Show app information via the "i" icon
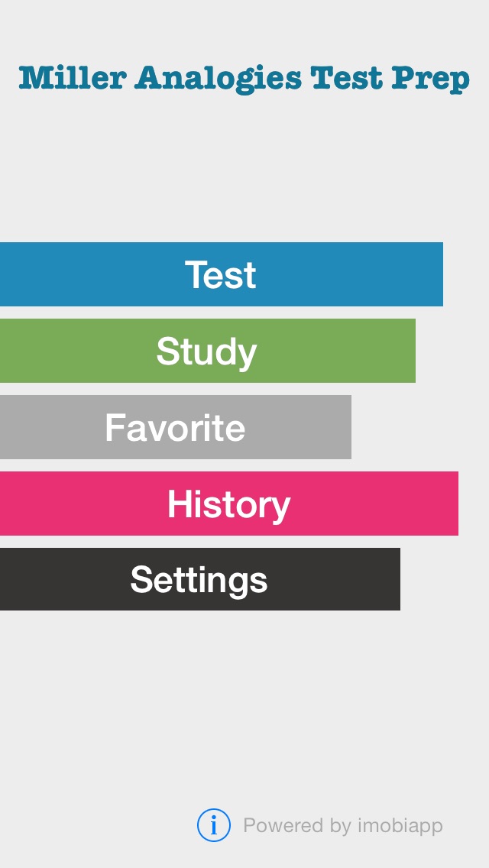Screen dimensions: 489x868 pyautogui.click(x=214, y=825)
